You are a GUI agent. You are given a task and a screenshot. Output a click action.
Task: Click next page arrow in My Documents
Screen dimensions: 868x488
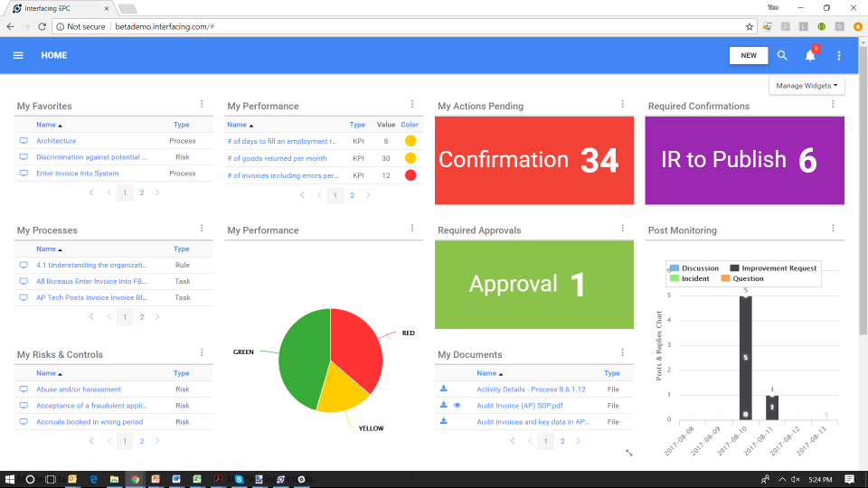(x=578, y=441)
